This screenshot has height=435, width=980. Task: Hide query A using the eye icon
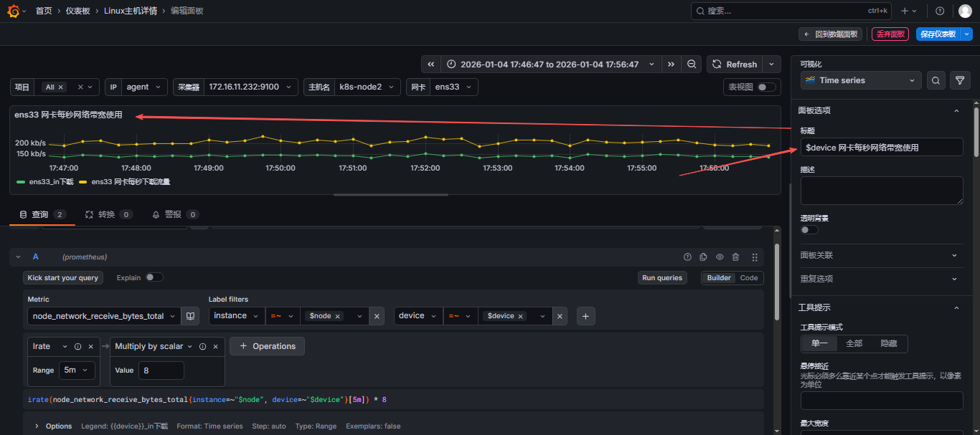pyautogui.click(x=720, y=257)
